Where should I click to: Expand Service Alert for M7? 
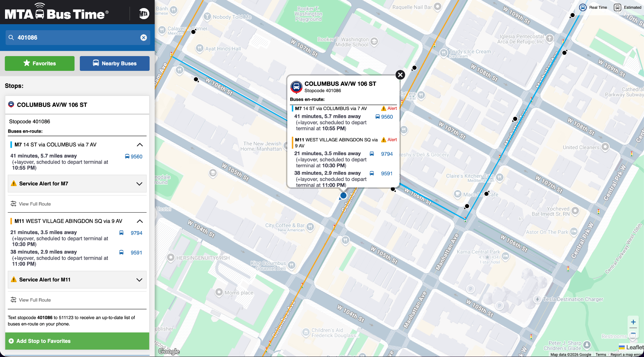tap(77, 184)
